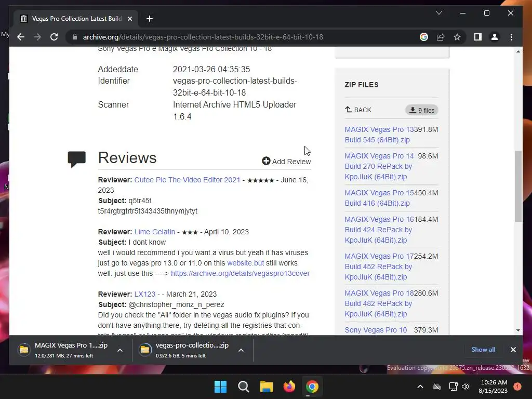Open tab search chevron in title bar
Viewport: 532px width, 399px height.
click(x=438, y=13)
